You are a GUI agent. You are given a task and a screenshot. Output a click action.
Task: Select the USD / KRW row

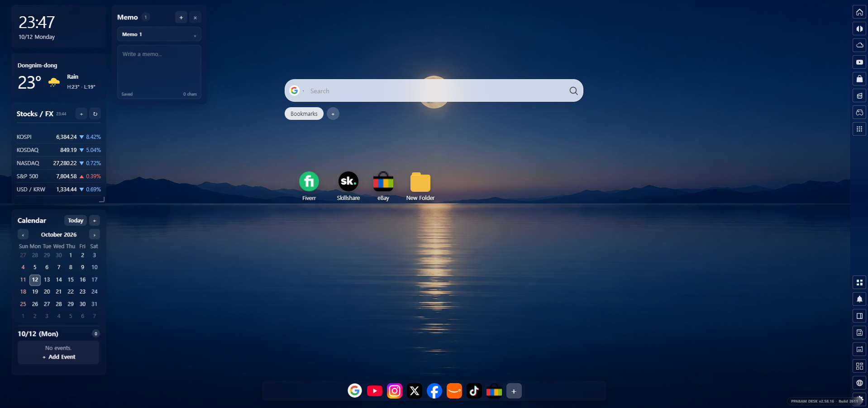point(59,189)
